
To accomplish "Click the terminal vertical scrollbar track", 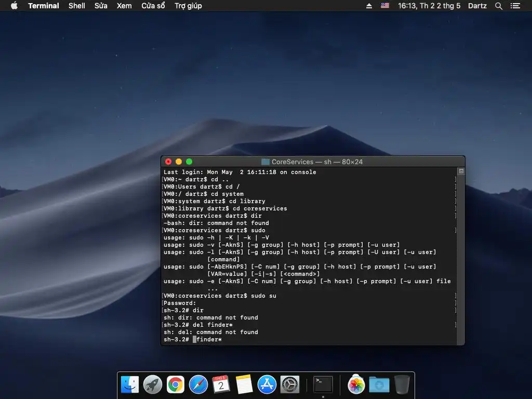I will [461, 260].
